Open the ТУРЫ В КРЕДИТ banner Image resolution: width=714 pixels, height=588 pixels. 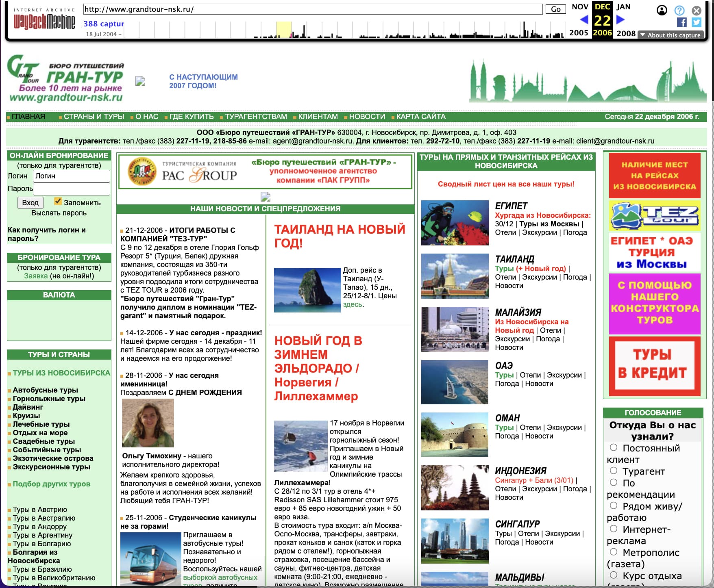click(654, 366)
